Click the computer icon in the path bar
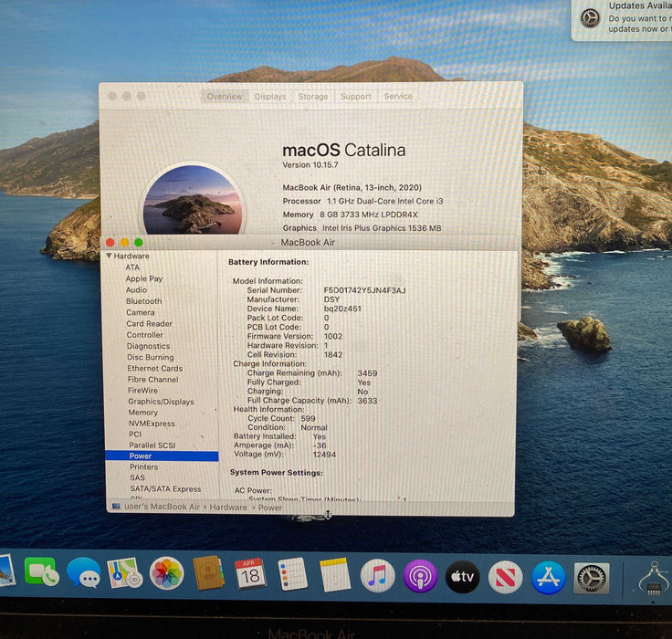Viewport: 672px width, 639px height. (116, 506)
